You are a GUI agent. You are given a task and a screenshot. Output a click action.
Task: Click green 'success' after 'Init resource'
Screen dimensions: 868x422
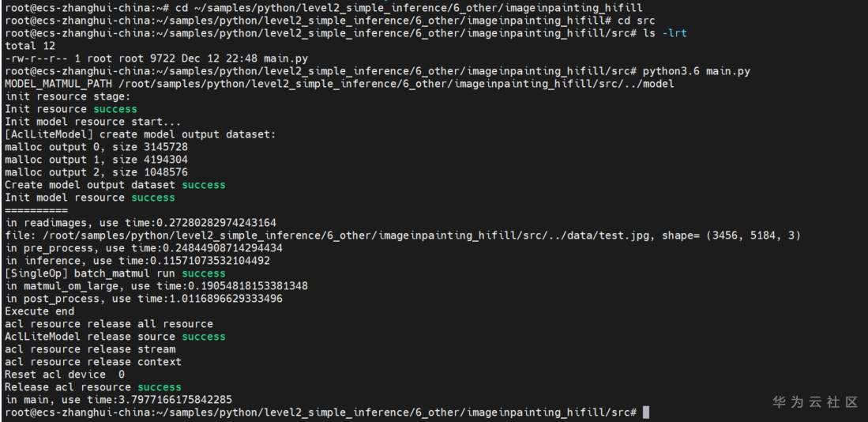click(x=115, y=109)
